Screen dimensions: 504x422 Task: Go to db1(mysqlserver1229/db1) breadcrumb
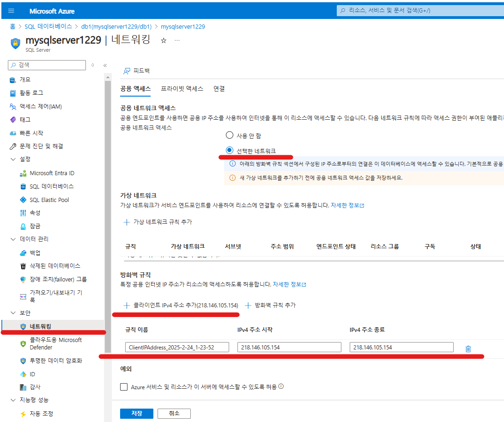(116, 26)
